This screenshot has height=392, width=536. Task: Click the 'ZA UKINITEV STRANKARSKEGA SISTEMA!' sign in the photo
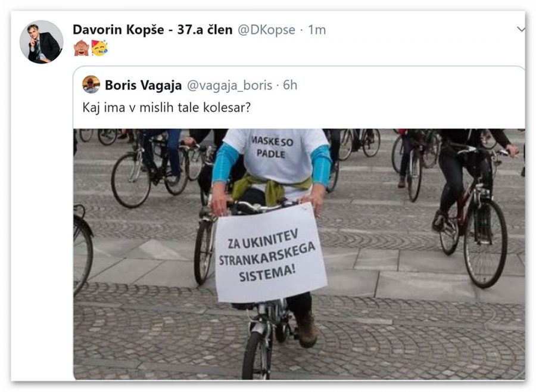click(270, 253)
